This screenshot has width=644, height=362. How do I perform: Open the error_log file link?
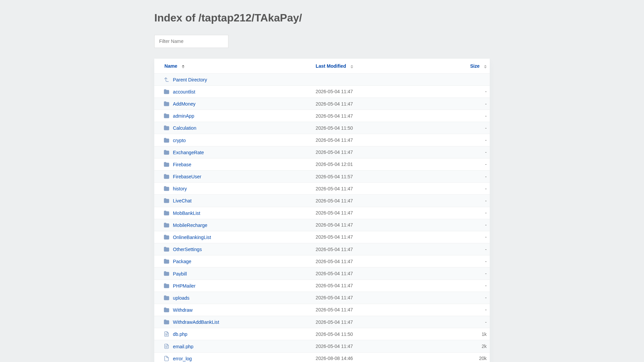point(182,359)
